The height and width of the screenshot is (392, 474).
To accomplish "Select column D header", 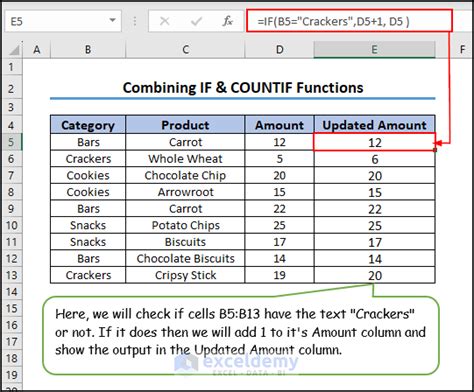I will [x=279, y=50].
